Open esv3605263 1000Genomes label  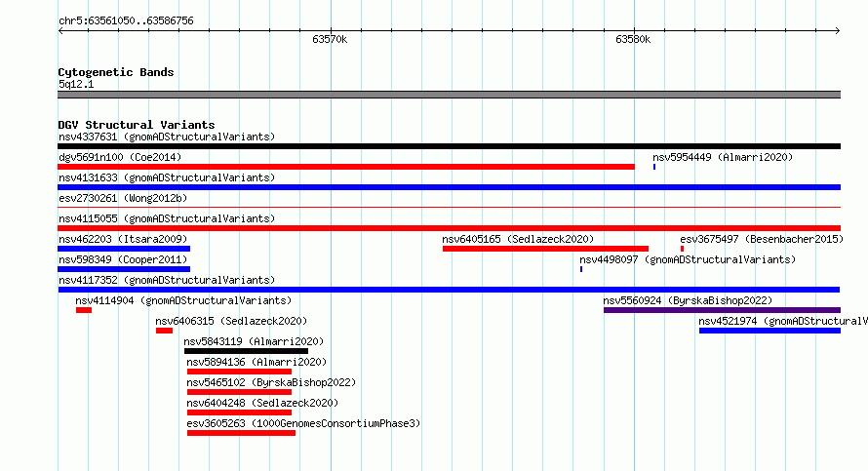303,423
